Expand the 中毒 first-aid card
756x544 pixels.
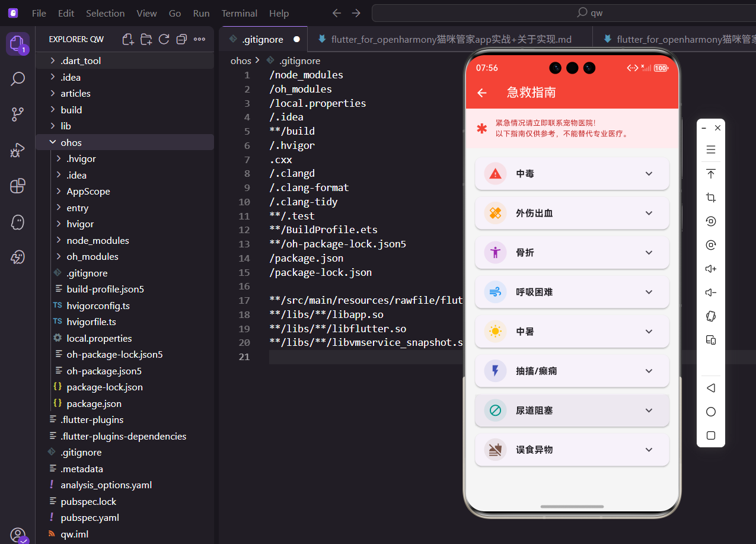click(x=572, y=174)
